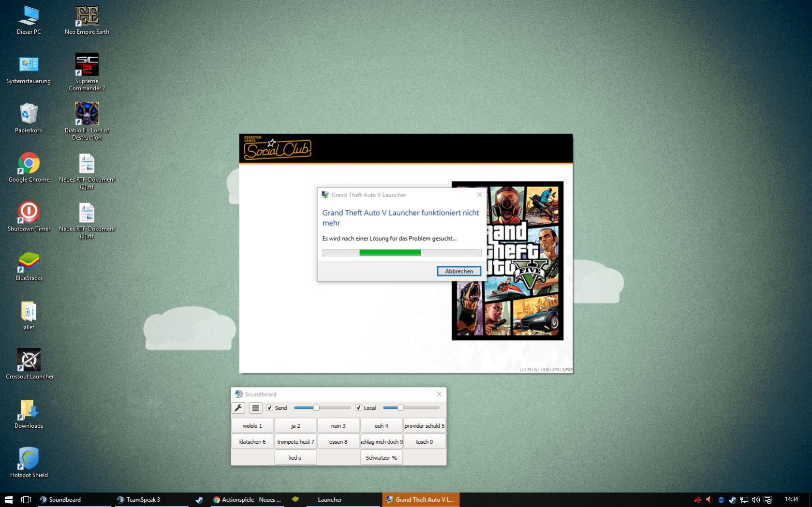Click the launcher search progress bar
The image size is (812, 507).
[402, 253]
